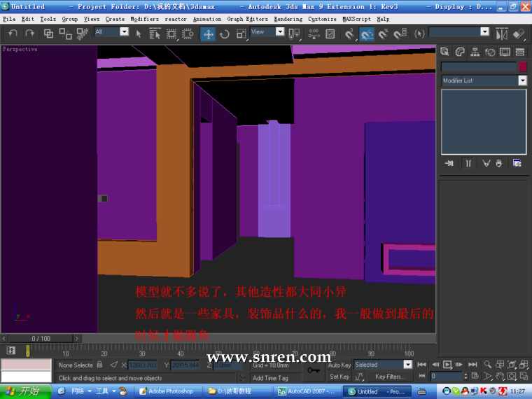
Task: Toggle Window/Crossing selection mode
Action: 188,34
